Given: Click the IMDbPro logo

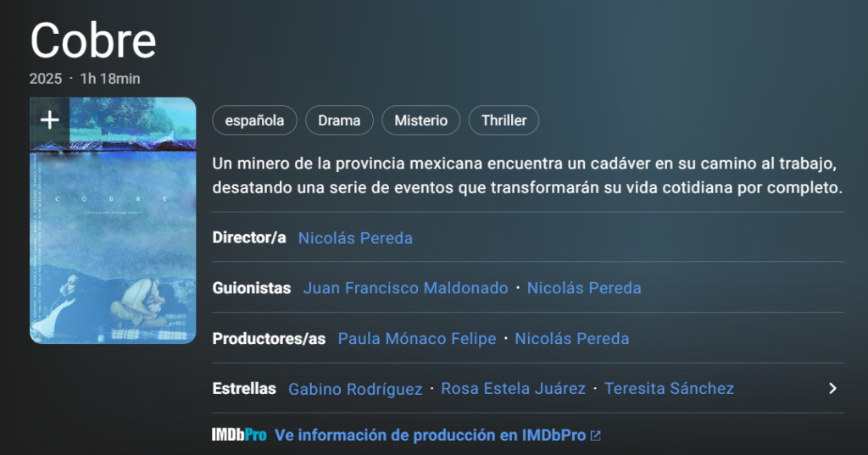Looking at the screenshot, I should [x=239, y=436].
